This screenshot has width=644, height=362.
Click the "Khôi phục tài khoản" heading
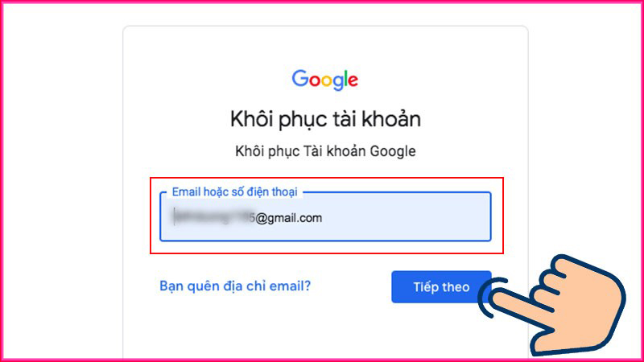click(325, 119)
